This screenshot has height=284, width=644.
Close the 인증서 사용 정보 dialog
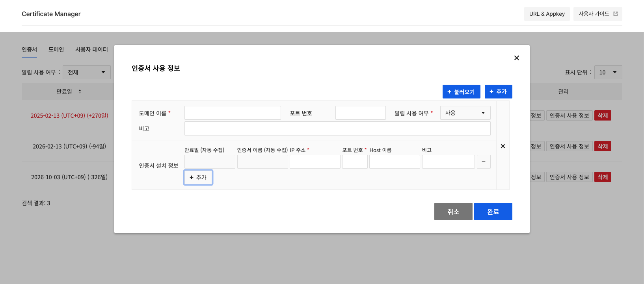[516, 58]
